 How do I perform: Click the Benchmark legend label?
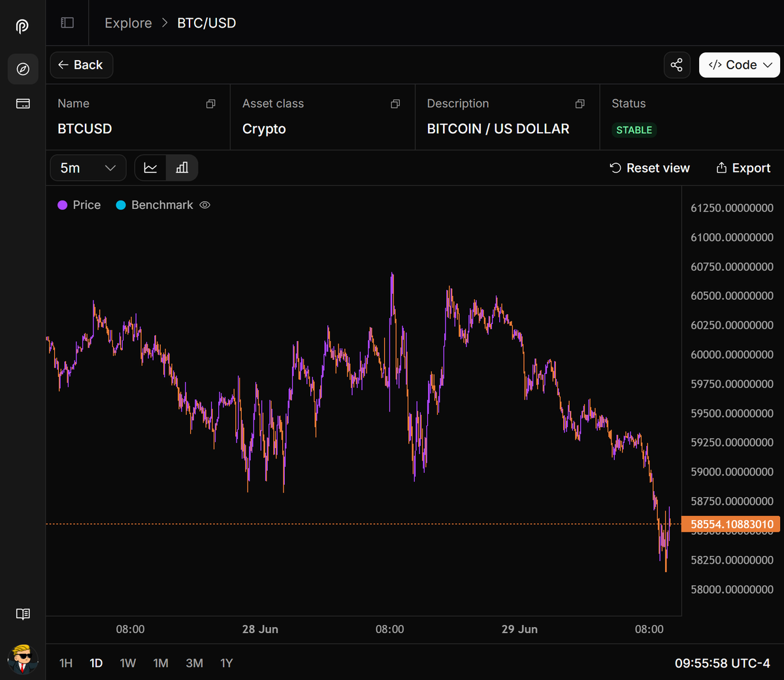[x=162, y=205]
